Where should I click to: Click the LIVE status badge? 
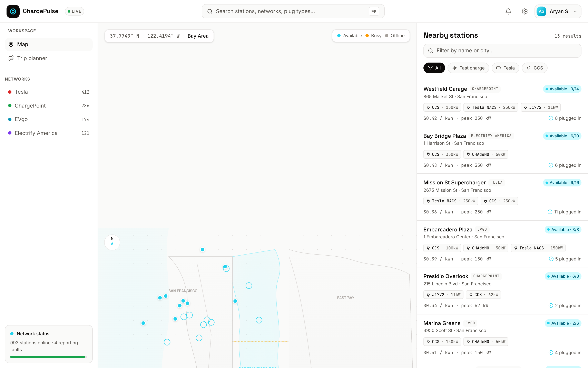[74, 11]
